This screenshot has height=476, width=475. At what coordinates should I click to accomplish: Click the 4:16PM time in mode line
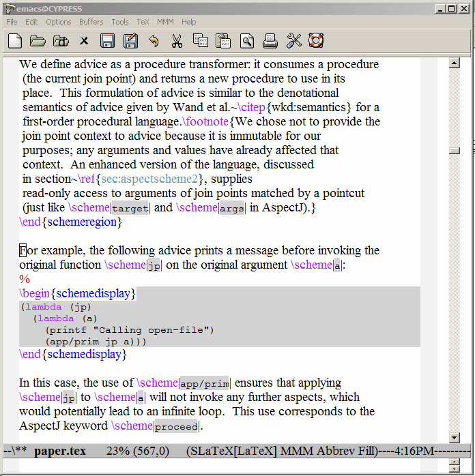click(414, 451)
